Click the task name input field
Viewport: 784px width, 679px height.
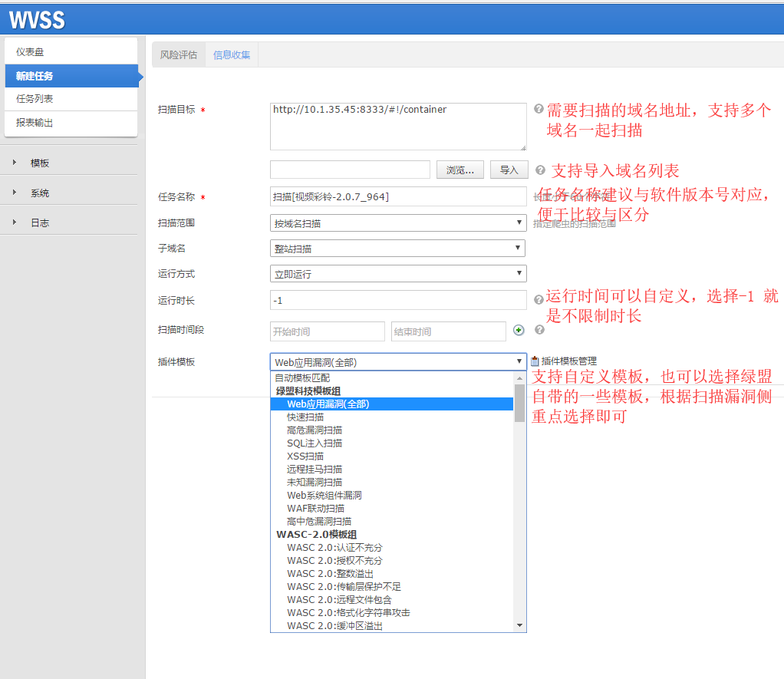(398, 197)
